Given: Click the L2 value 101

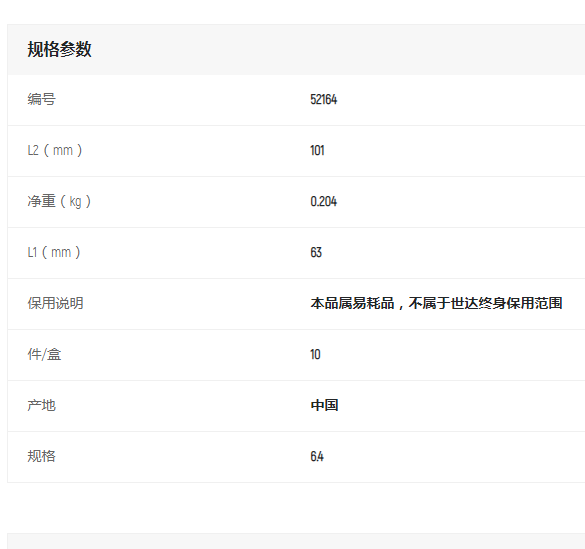Looking at the screenshot, I should (x=317, y=150).
